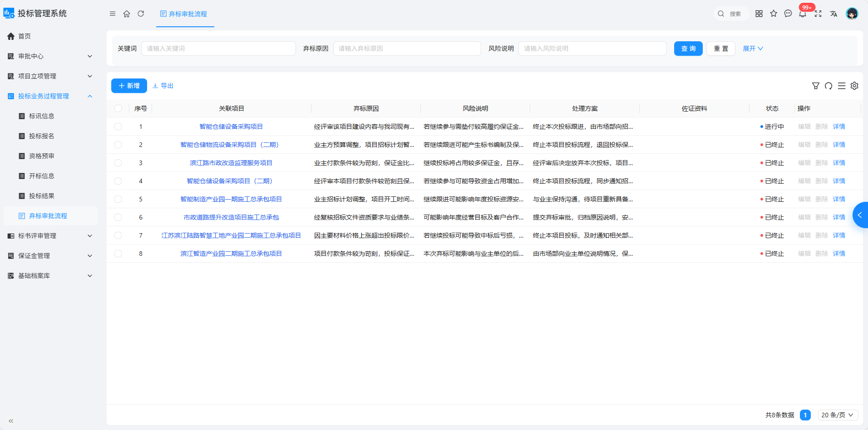Change table row density icon

pos(842,86)
